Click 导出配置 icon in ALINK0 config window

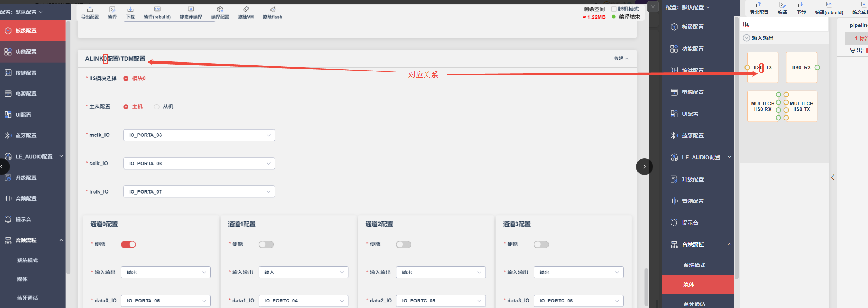pyautogui.click(x=90, y=10)
